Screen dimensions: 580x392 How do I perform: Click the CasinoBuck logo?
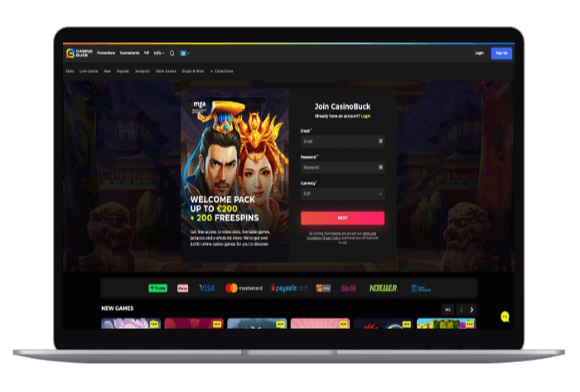pos(80,53)
